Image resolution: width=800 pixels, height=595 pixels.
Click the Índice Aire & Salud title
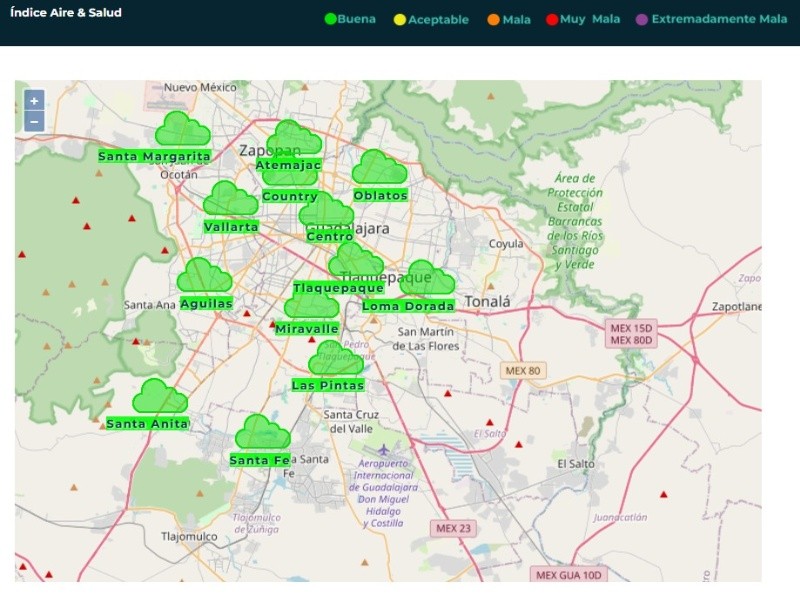pyautogui.click(x=66, y=13)
